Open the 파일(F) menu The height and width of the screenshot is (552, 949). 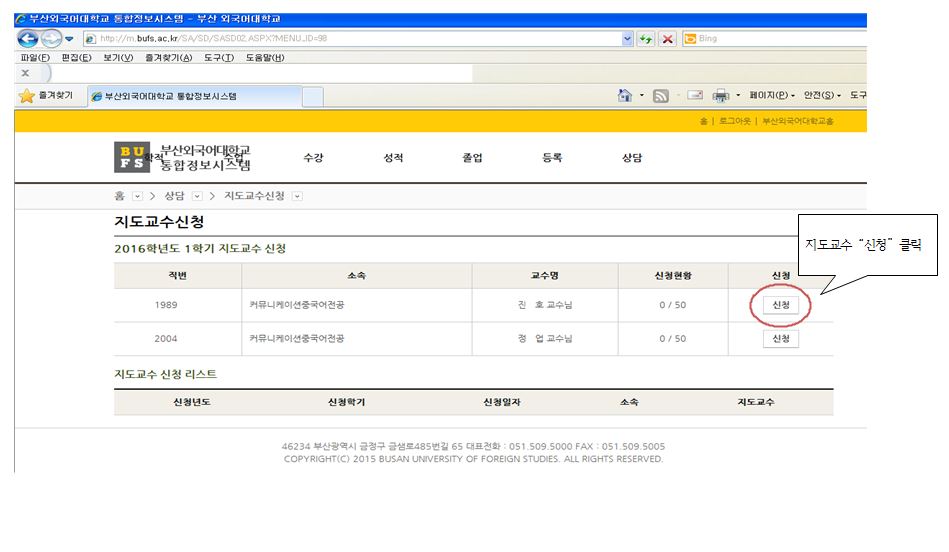35,58
